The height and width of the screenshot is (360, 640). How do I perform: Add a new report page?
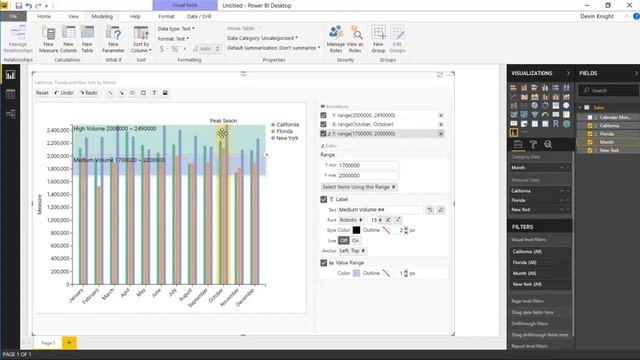(69, 343)
